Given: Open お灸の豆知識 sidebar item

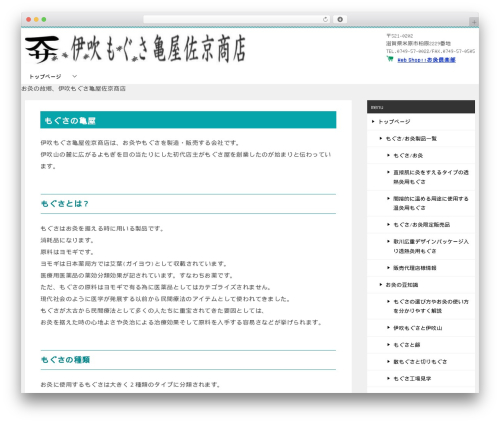Looking at the screenshot, I should point(402,285).
